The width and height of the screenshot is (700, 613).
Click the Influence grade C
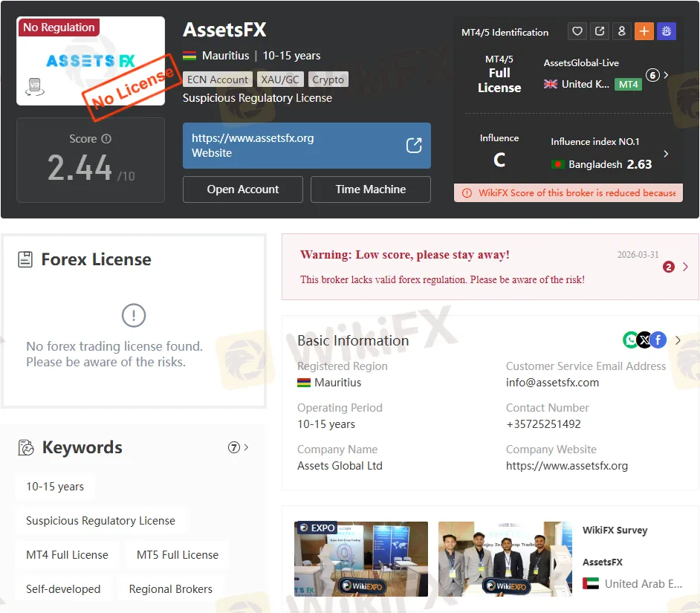(499, 160)
